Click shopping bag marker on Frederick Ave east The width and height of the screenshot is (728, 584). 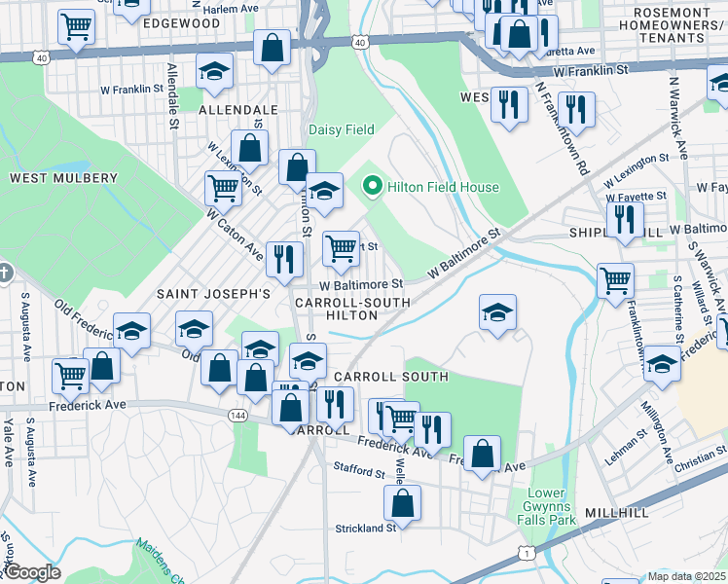coord(483,456)
